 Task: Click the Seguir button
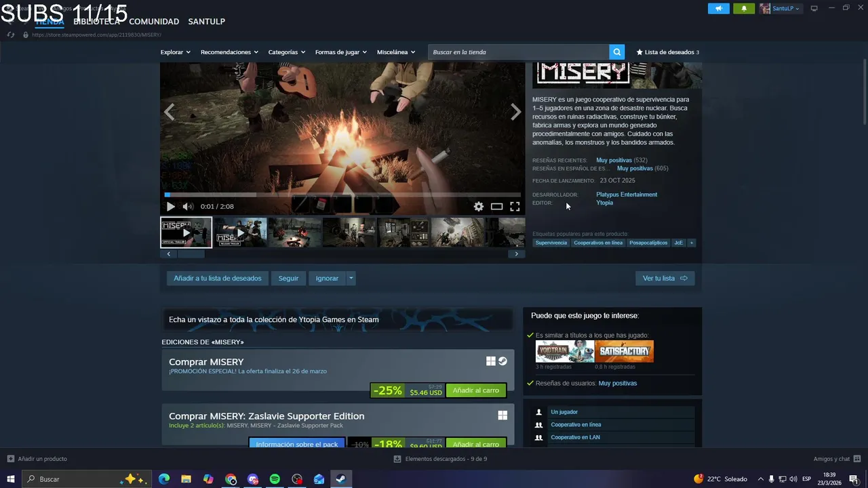pos(288,278)
